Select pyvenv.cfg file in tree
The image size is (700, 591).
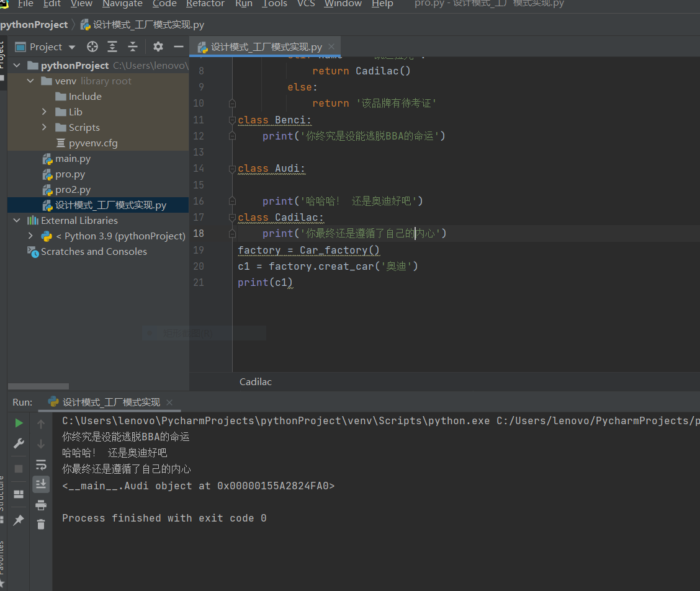pyautogui.click(x=87, y=143)
